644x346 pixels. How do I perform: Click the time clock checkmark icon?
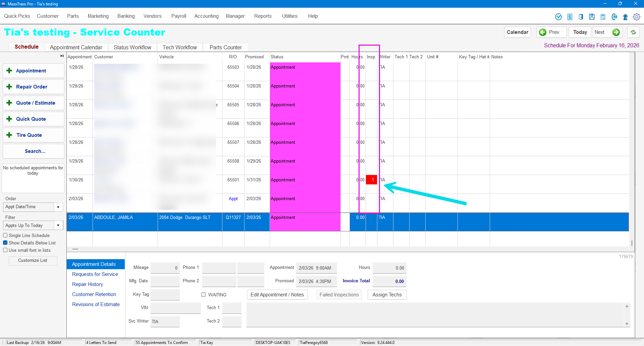(x=558, y=17)
